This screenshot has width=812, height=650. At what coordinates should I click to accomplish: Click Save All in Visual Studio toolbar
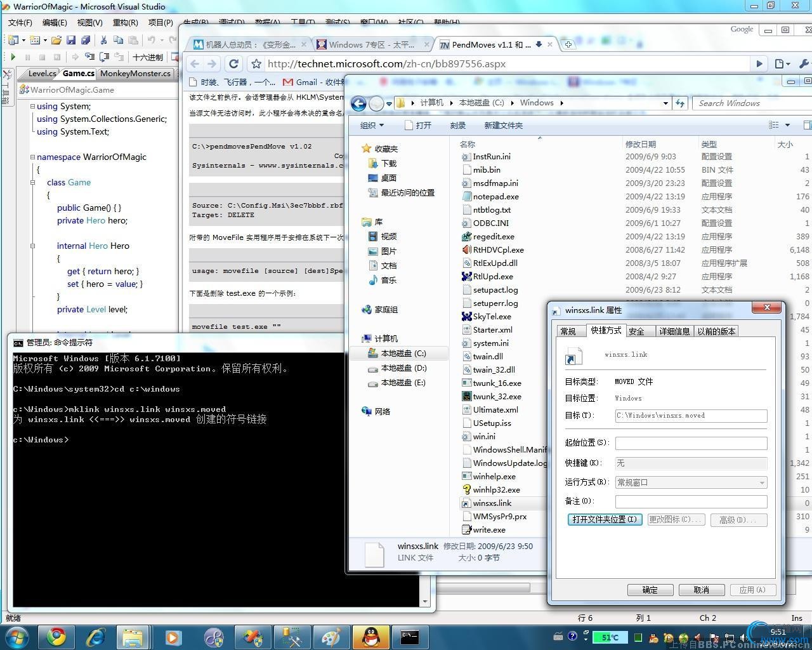[x=84, y=40]
